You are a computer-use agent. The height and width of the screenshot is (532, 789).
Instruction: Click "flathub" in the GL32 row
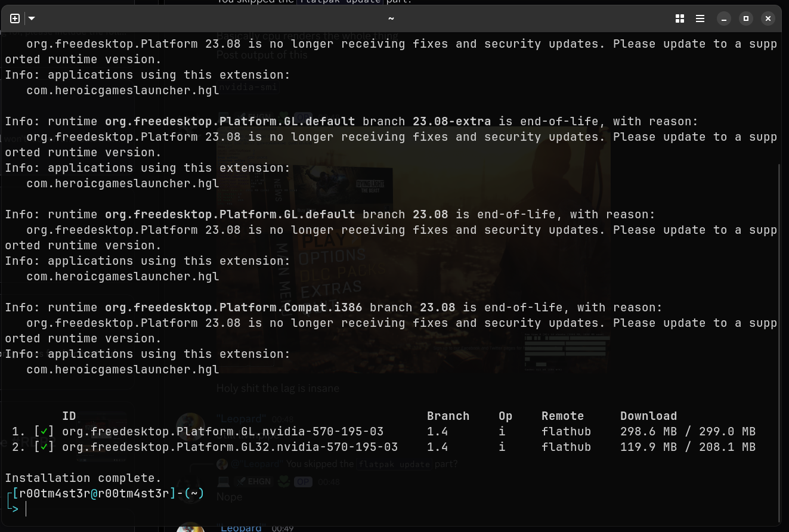pos(567,447)
